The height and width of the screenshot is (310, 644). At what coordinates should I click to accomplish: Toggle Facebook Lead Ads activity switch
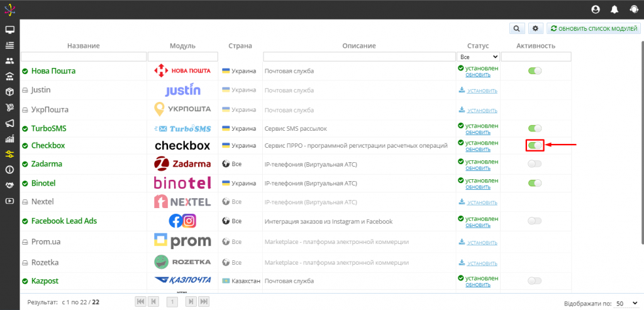[x=535, y=221]
